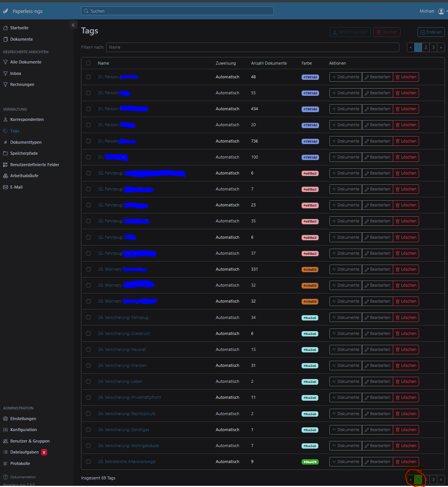Sort by Anzahl Dokumente column header
Screen dimensions: 448x487
(269, 63)
